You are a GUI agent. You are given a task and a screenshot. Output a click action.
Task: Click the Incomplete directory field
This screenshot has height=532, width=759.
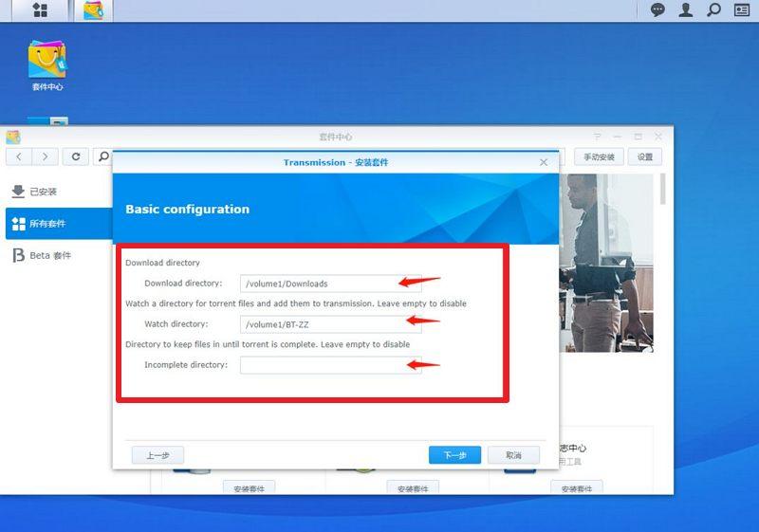click(330, 365)
